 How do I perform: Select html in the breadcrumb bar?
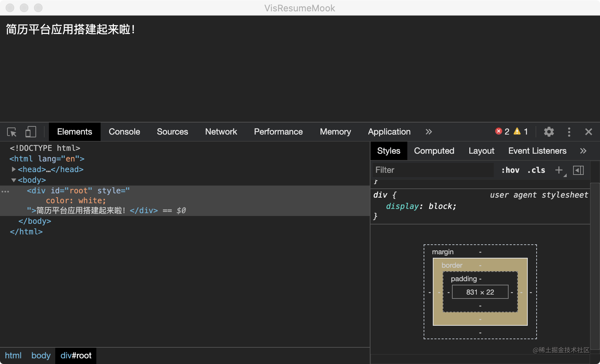pyautogui.click(x=13, y=356)
